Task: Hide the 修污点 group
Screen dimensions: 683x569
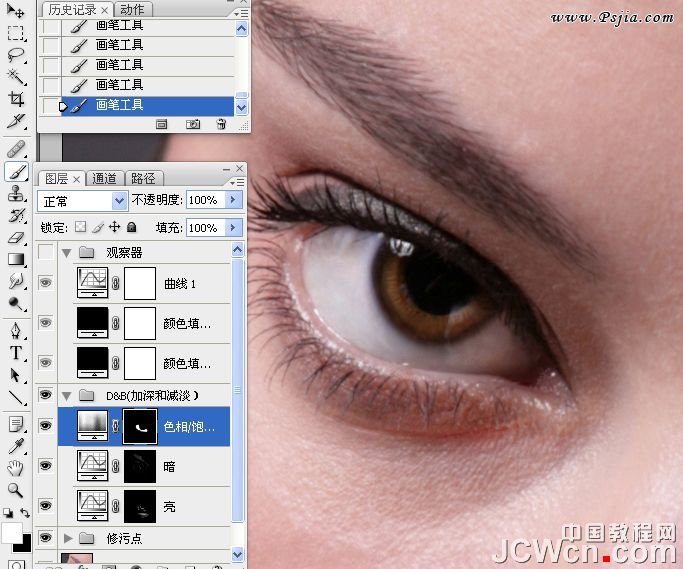Action: (45, 538)
